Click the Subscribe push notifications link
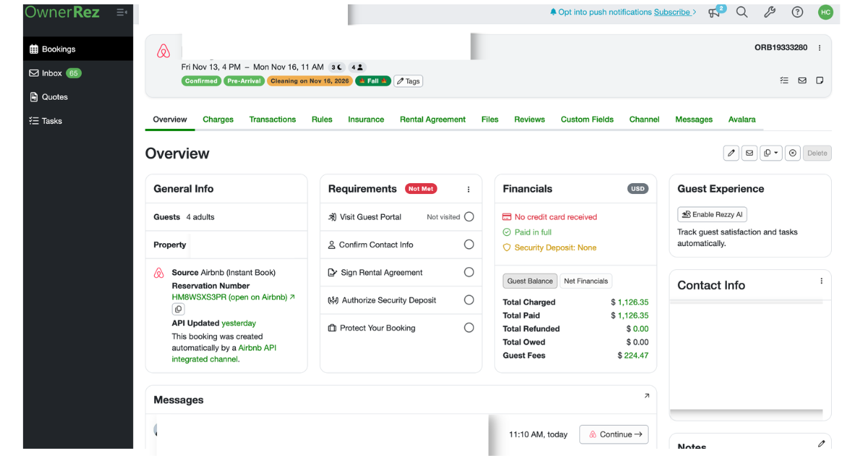 [675, 12]
